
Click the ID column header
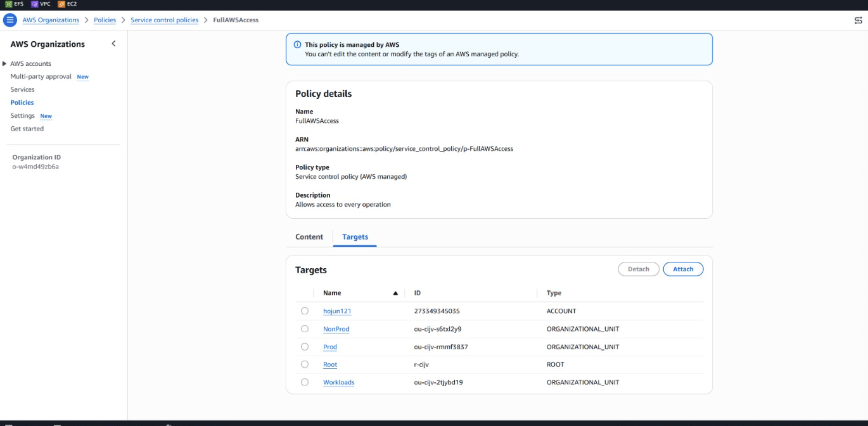pos(418,293)
